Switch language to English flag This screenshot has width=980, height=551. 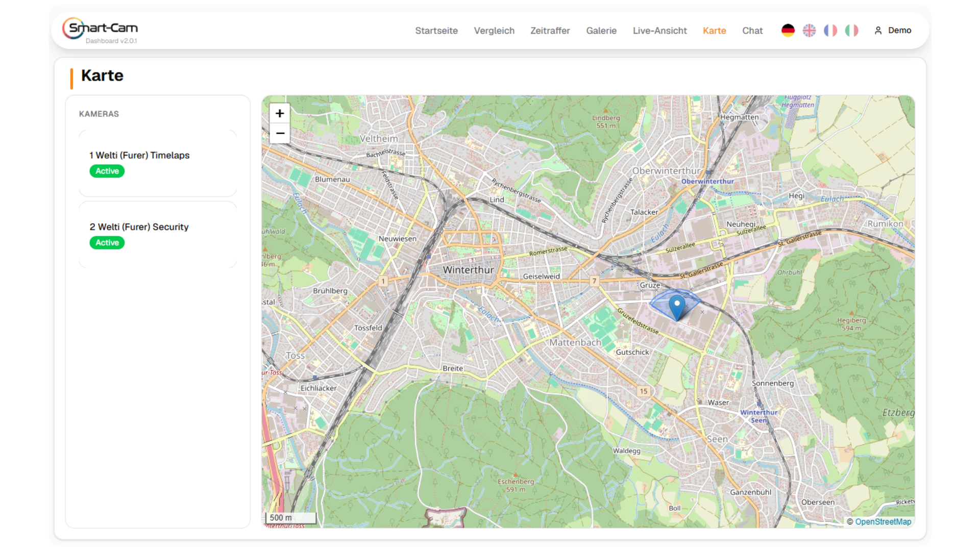pos(809,31)
